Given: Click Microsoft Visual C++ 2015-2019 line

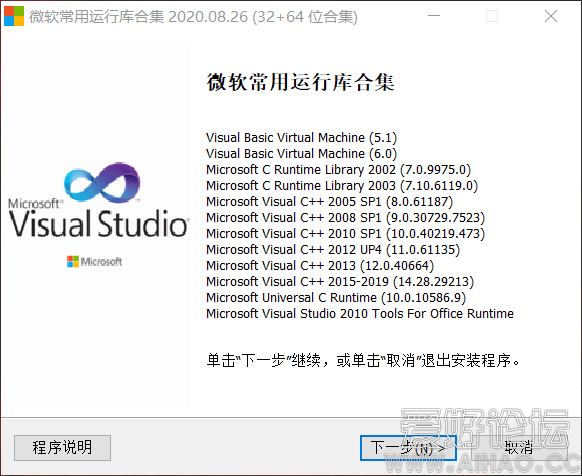Looking at the screenshot, I should pyautogui.click(x=340, y=281).
